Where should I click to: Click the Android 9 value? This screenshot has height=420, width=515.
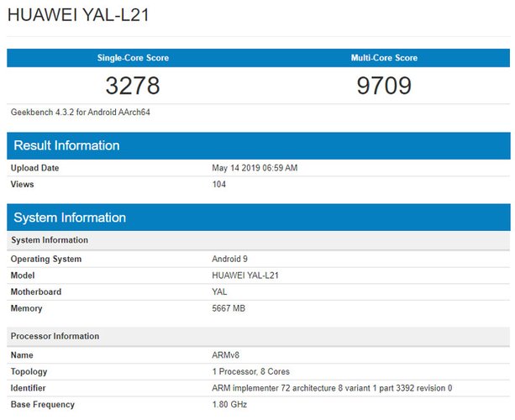[x=229, y=259]
